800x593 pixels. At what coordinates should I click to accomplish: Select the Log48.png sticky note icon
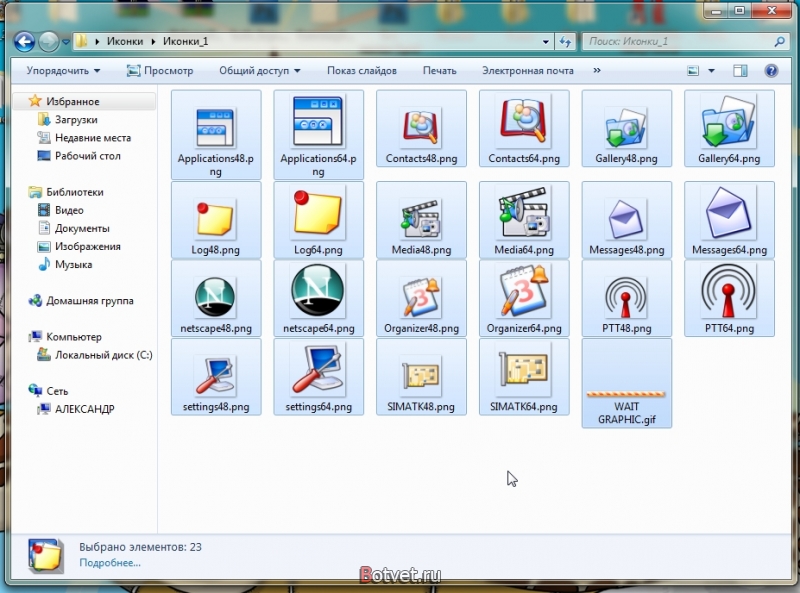[215, 219]
